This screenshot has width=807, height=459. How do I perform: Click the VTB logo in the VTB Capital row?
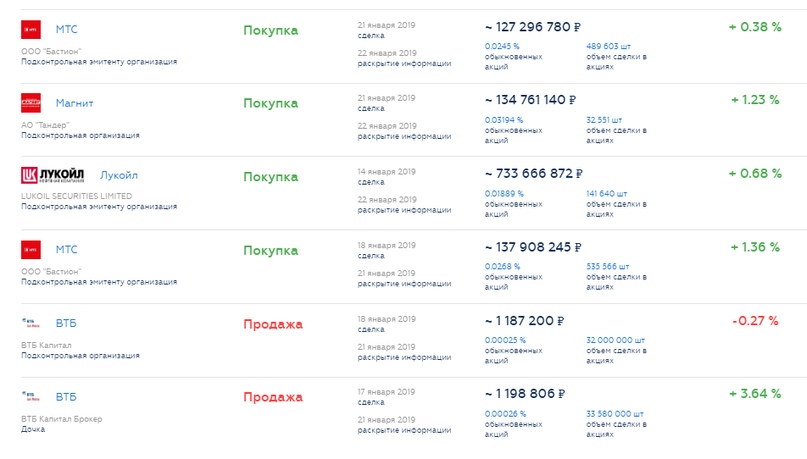(31, 323)
